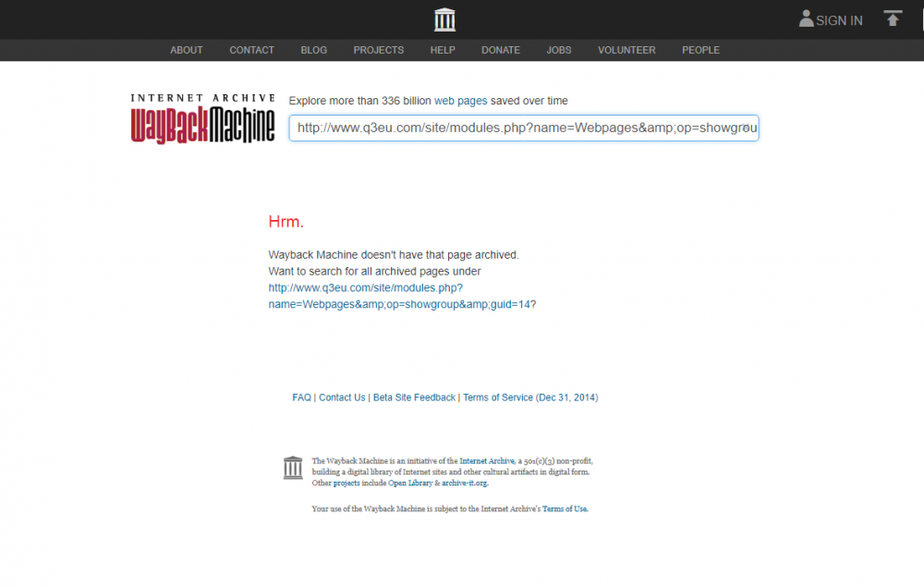Follow the 'web pages' link in tagline
Screen dimensions: 924x587
tap(461, 101)
